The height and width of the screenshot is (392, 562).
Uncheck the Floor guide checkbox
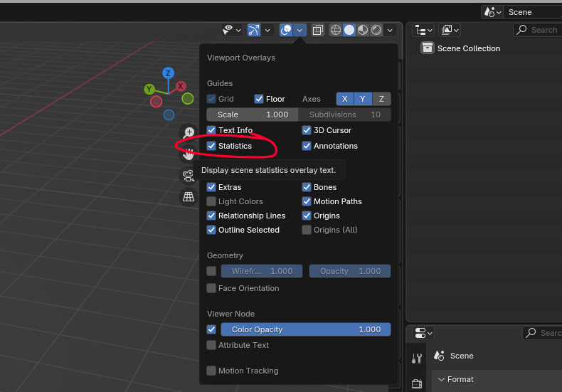(259, 99)
